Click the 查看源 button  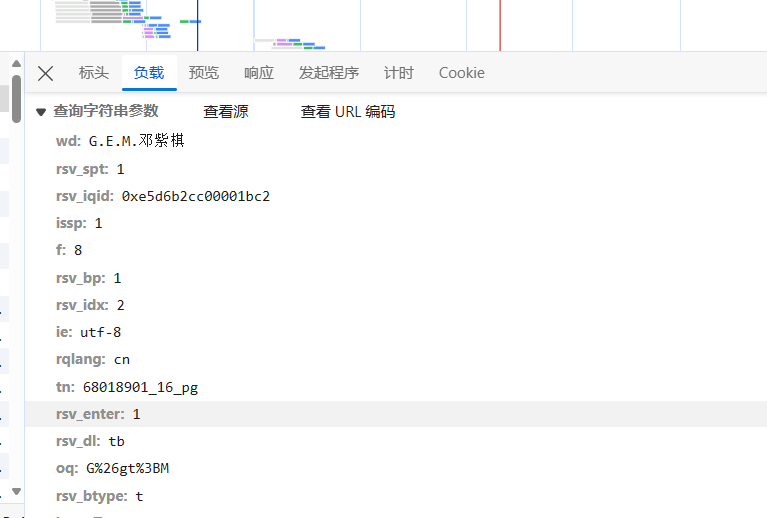[x=226, y=112]
